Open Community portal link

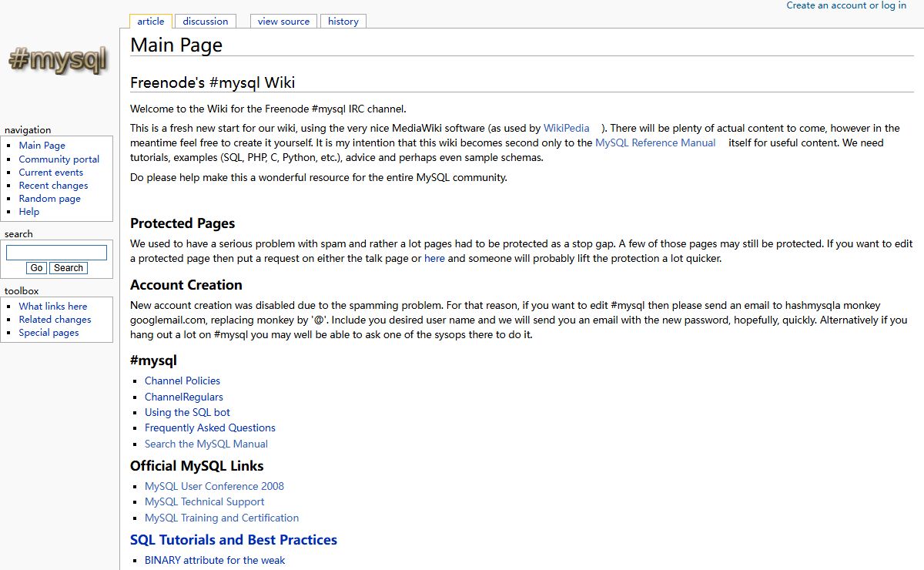point(59,159)
